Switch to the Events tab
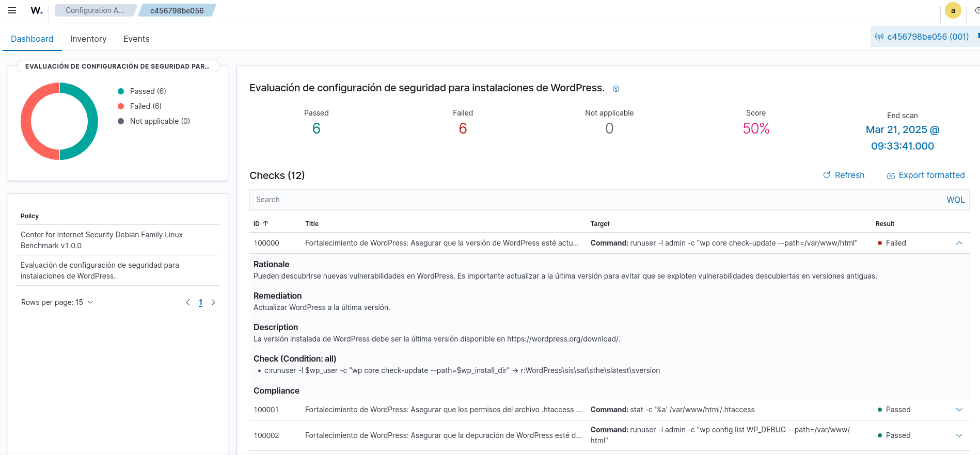 point(136,39)
